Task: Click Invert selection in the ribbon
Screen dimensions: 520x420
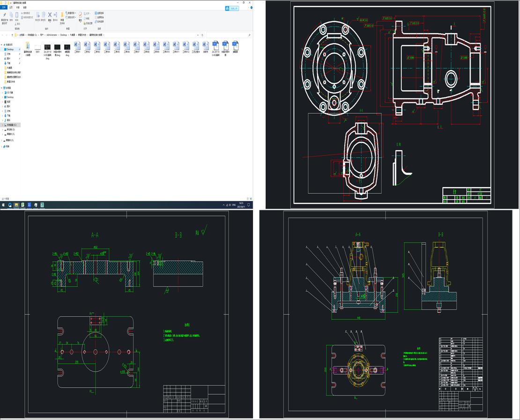Action: (x=99, y=22)
